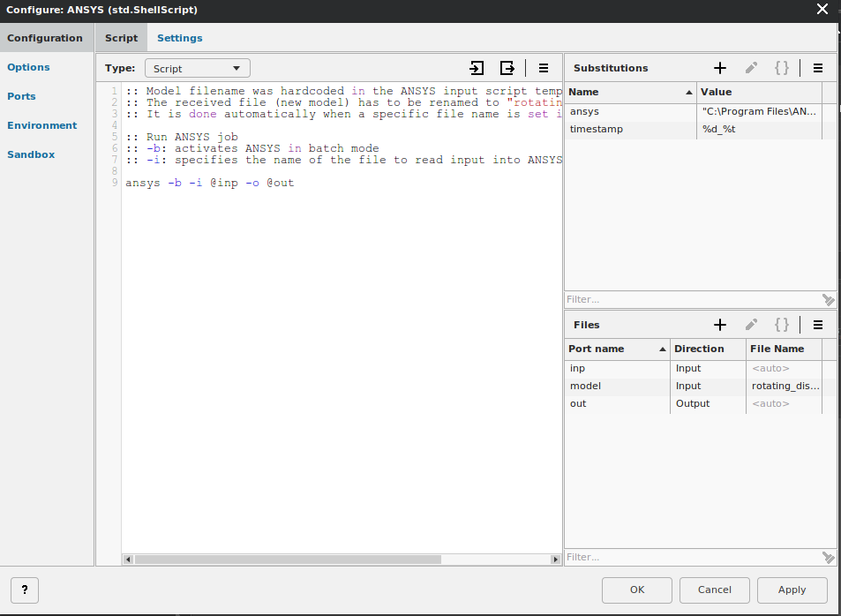Image resolution: width=841 pixels, height=616 pixels.
Task: Click the <auto> file name for inp
Action: pyautogui.click(x=784, y=369)
